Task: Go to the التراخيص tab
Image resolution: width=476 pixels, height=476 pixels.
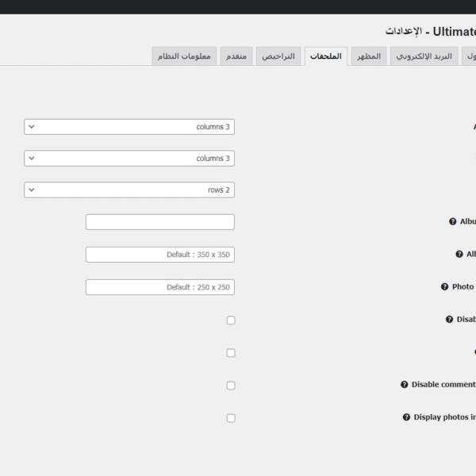Action: coord(278,57)
